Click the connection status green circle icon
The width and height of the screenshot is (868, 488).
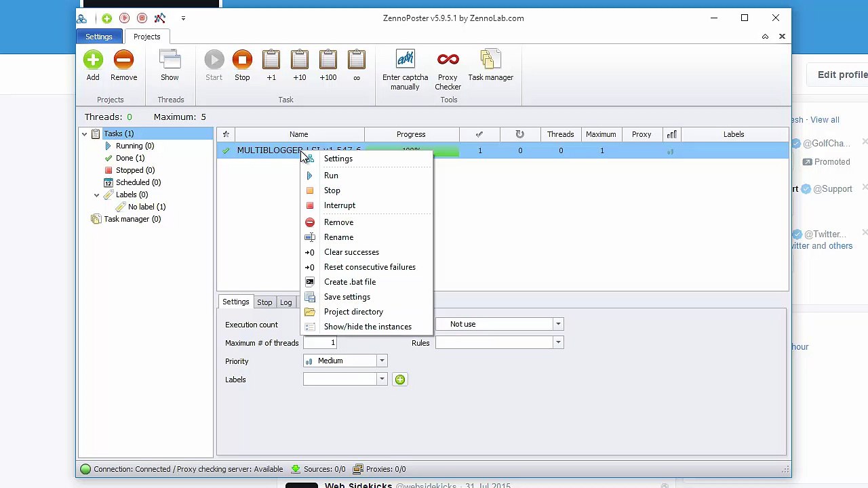click(85, 469)
